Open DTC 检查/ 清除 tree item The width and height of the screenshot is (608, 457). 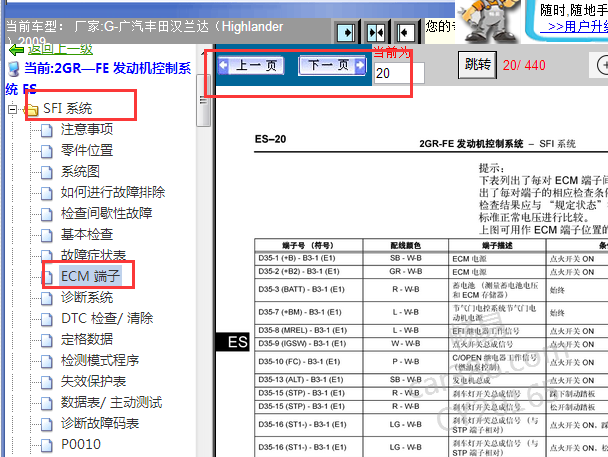point(107,318)
